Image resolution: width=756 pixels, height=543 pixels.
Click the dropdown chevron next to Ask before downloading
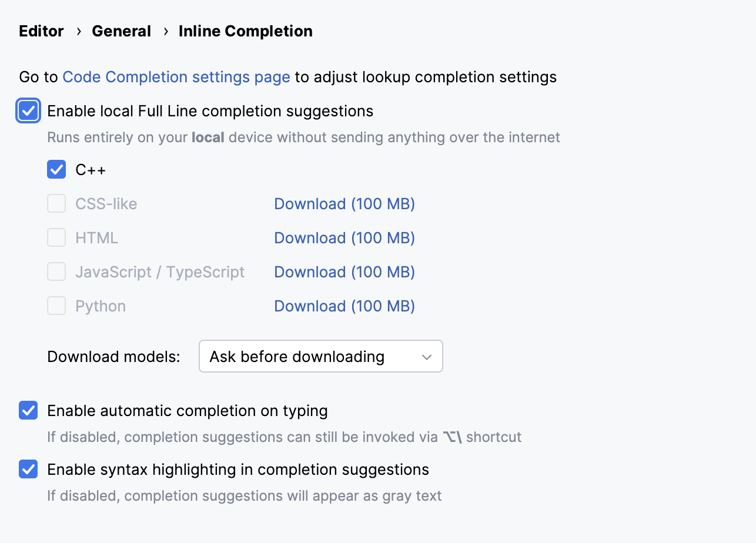tap(427, 356)
